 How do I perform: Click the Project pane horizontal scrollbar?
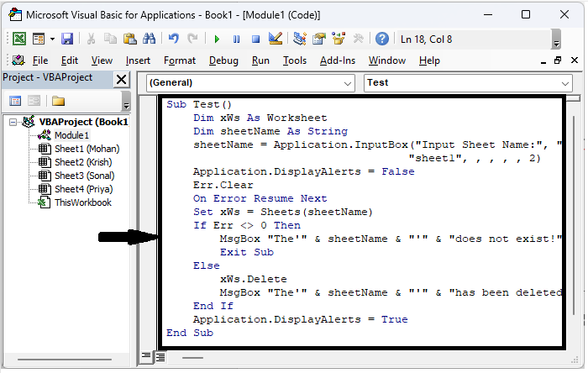point(65,360)
